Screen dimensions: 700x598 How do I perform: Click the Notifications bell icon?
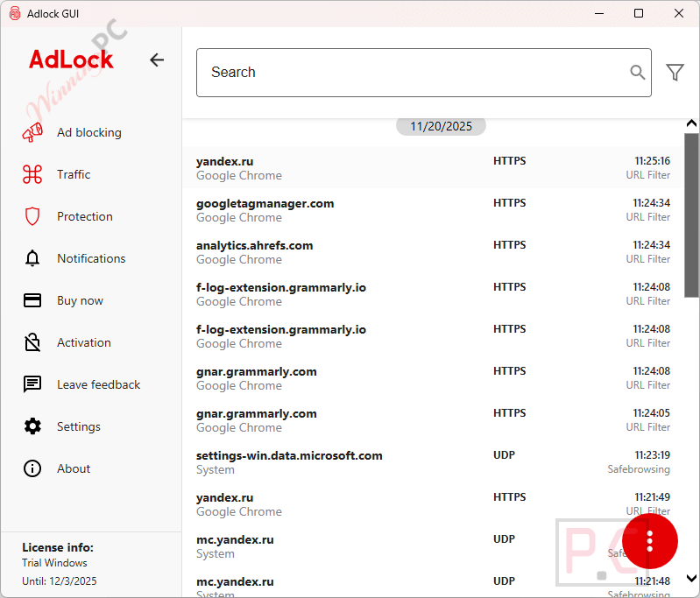[x=32, y=258]
